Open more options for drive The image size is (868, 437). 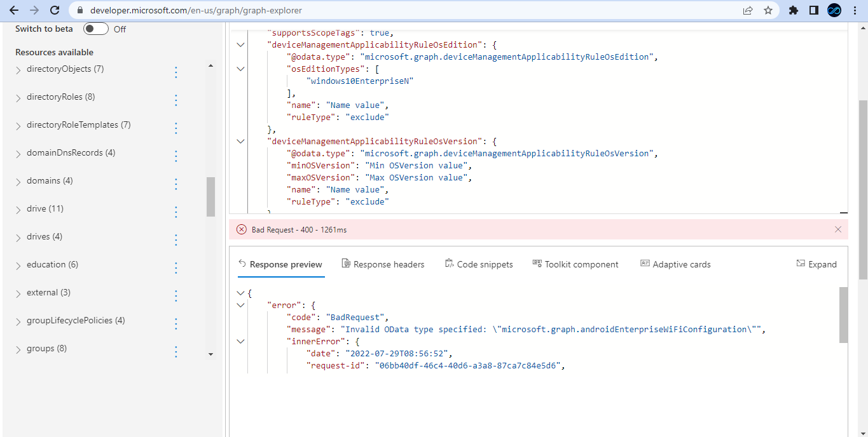point(176,212)
